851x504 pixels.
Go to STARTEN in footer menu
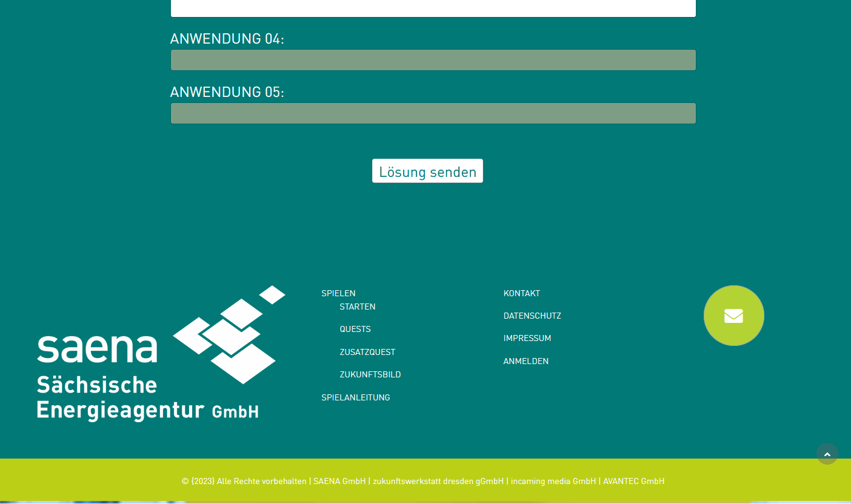[357, 307]
